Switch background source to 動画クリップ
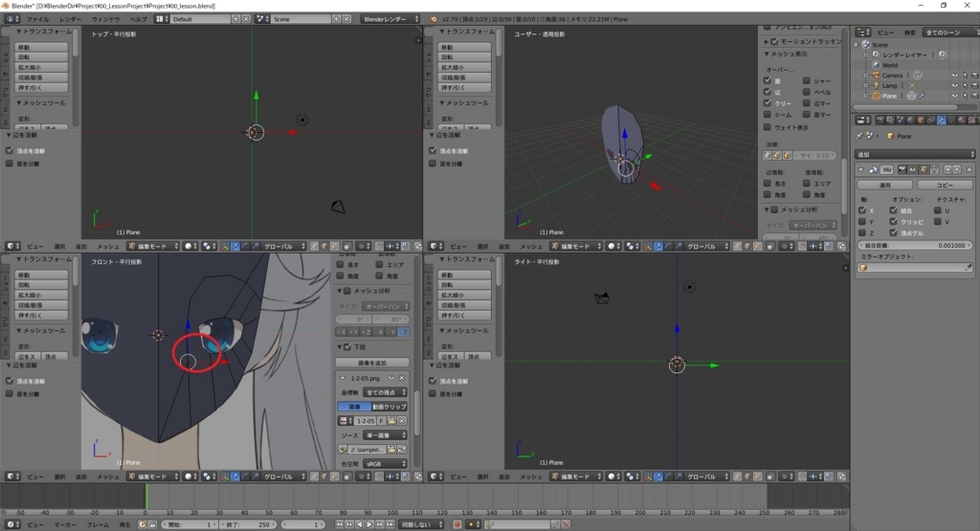Screen dimensions: 980x531 [389, 408]
